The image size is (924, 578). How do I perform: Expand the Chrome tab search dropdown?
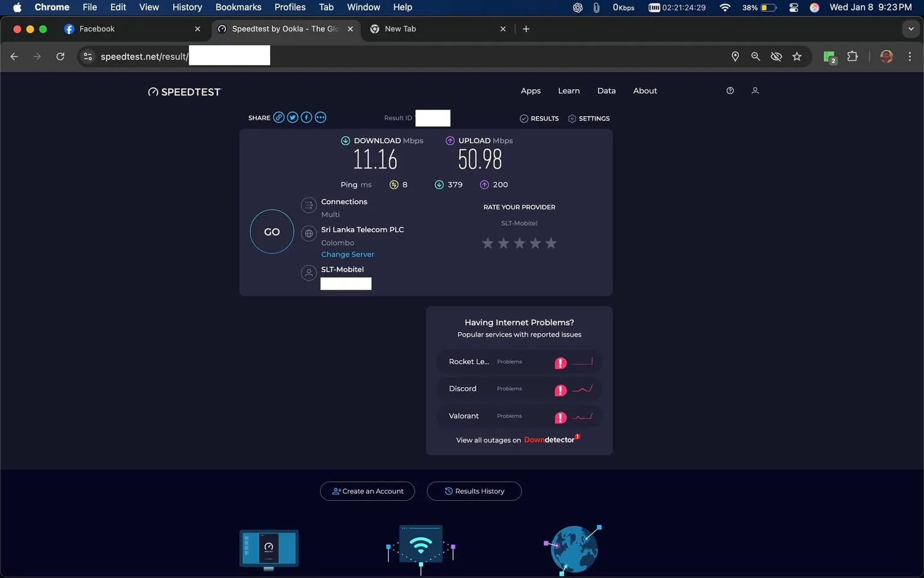coord(911,29)
